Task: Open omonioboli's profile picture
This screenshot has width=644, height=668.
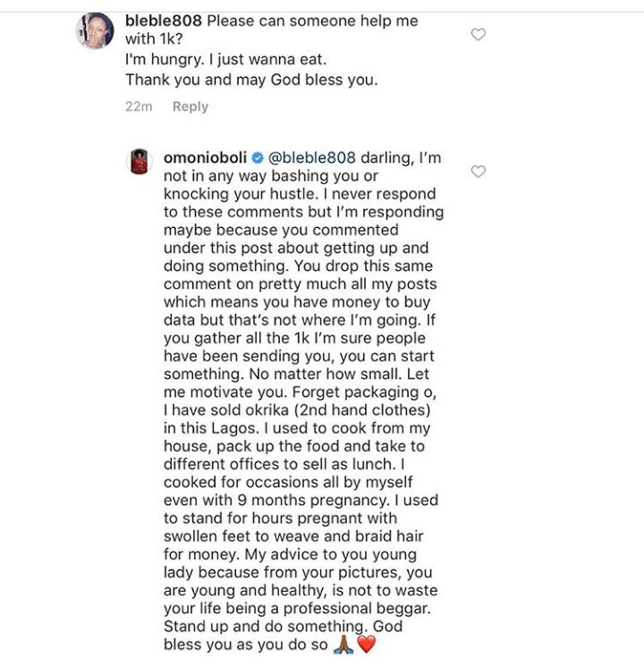Action: pos(138,162)
